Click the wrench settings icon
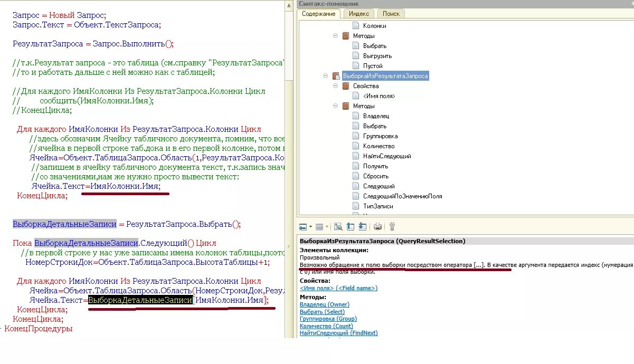 (392, 227)
